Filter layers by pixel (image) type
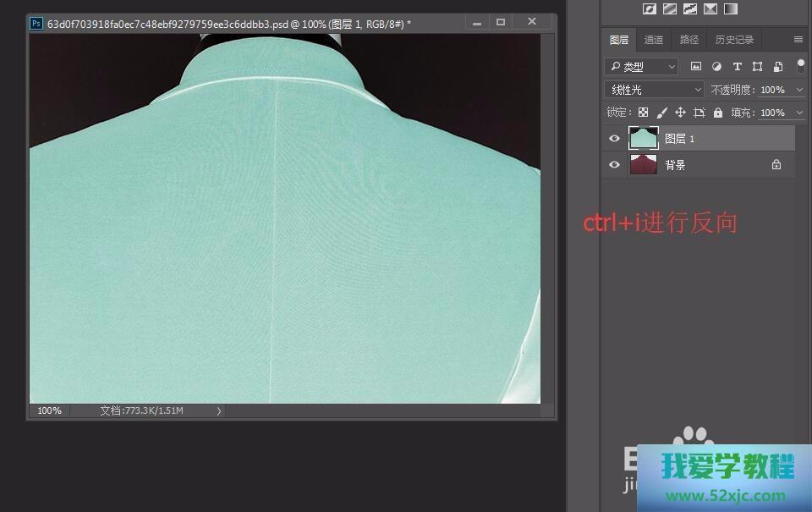812x512 pixels. coord(696,66)
